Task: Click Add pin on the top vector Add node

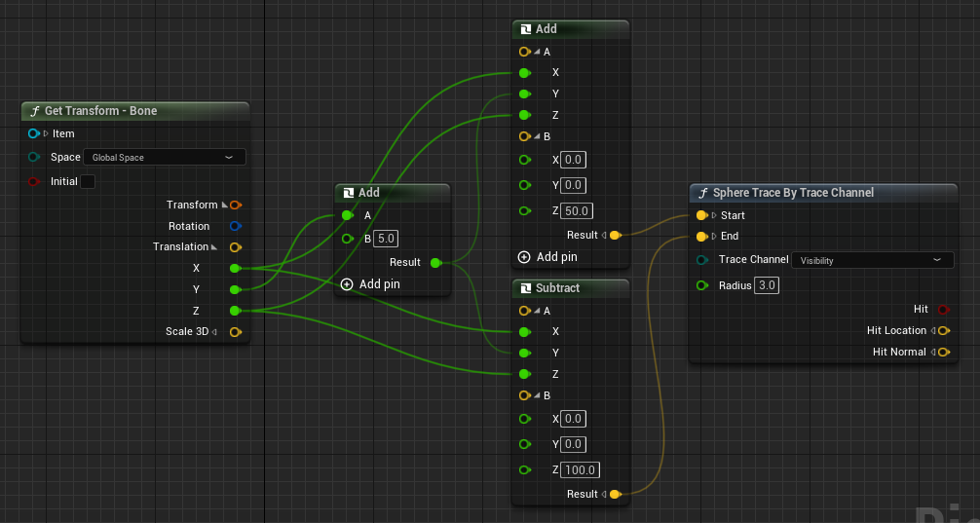Action: point(547,257)
